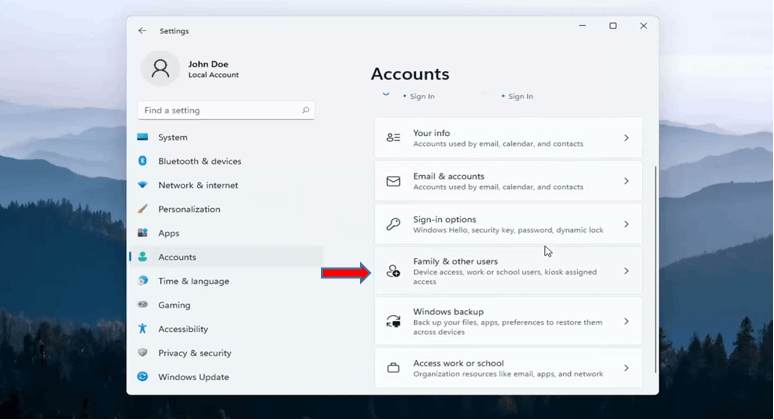Open Access work or school chevron
The height and width of the screenshot is (420, 774).
[626, 368]
